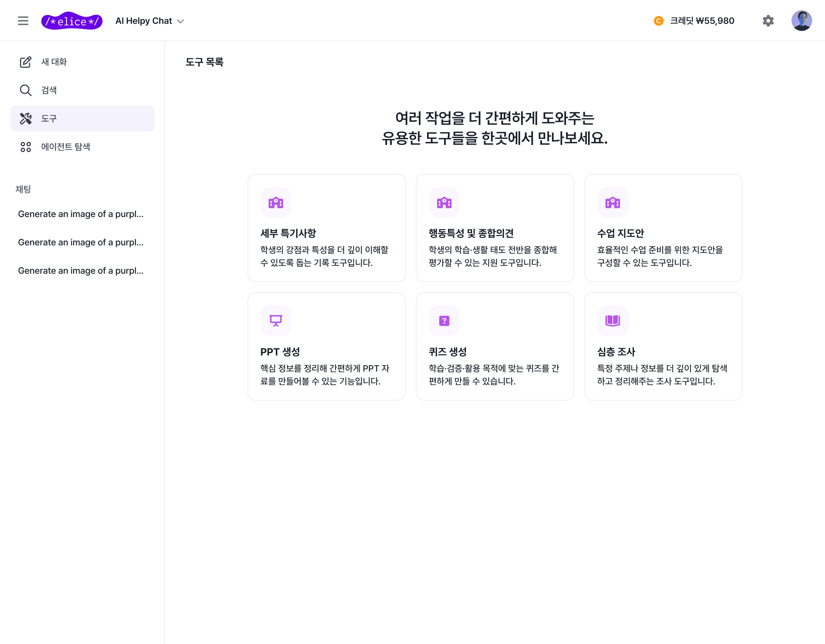Image resolution: width=825 pixels, height=644 pixels.
Task: Toggle the hamburger sidebar menu icon
Action: pos(23,21)
